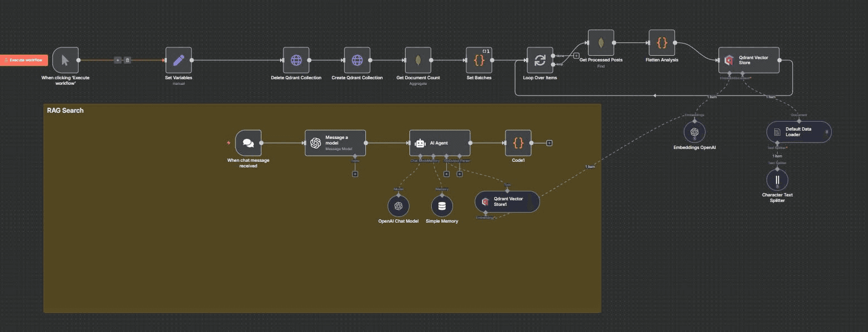Click the 'manual' subtitle under Set Variables

pos(179,84)
